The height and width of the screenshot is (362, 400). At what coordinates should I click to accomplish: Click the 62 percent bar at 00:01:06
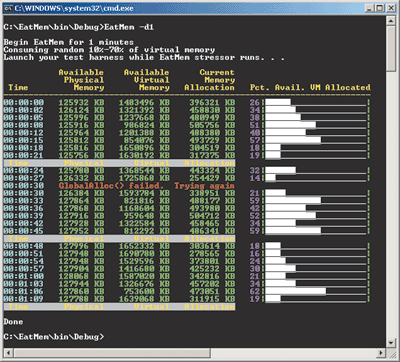click(x=296, y=291)
